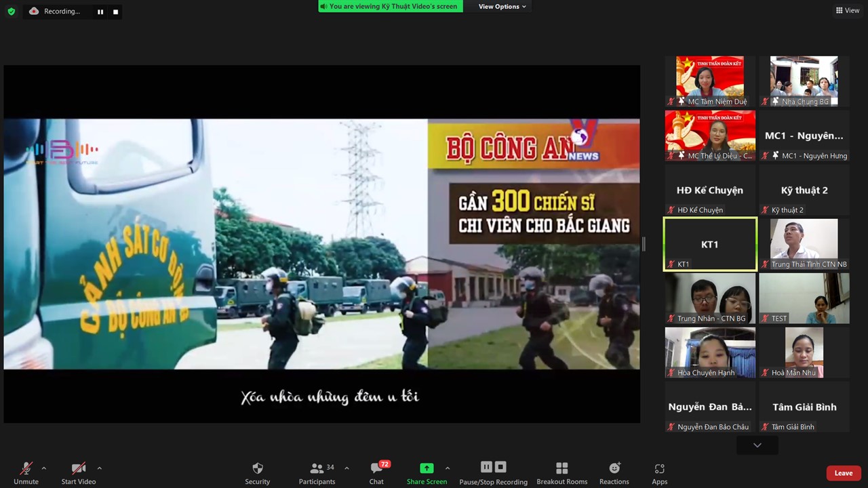868x488 pixels.
Task: Click the muted mic icon for MC1 - Nguyên Hưng
Action: (x=765, y=156)
